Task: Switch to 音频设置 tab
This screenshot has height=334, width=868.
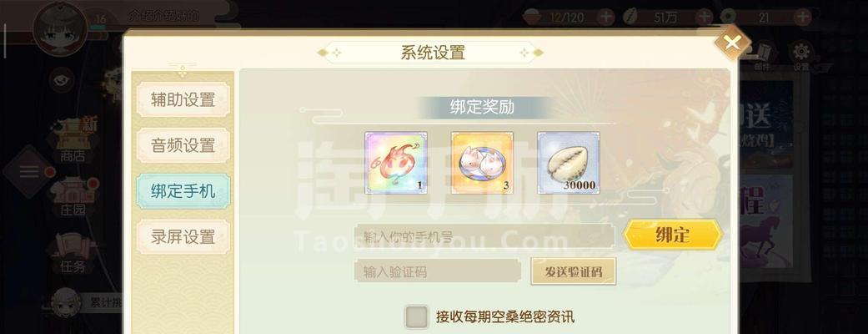Action: 183,145
